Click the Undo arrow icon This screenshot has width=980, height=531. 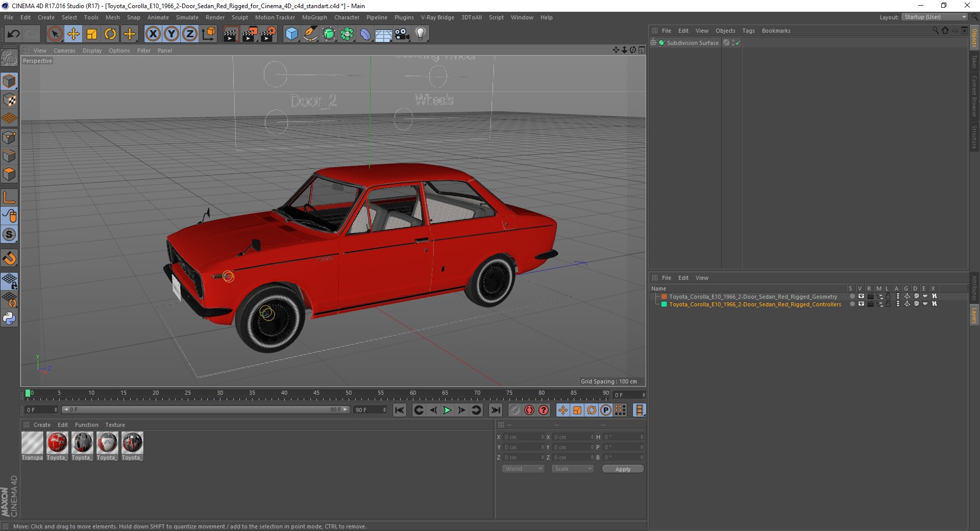click(13, 34)
